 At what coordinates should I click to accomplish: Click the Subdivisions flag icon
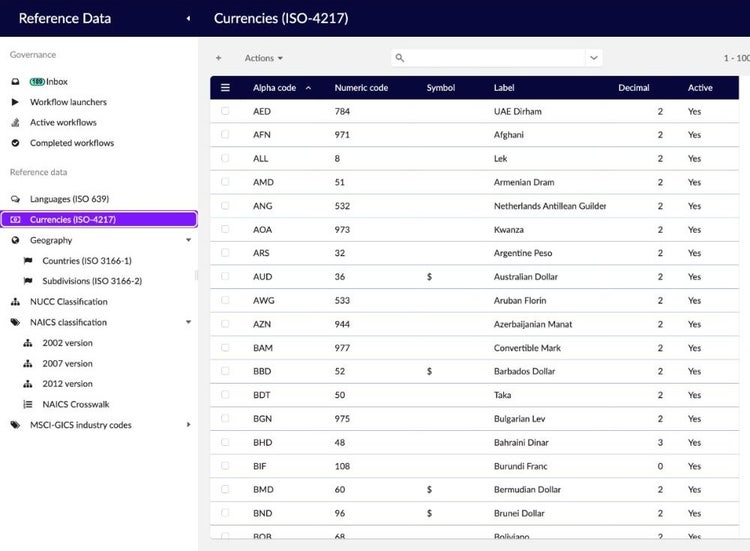click(28, 281)
